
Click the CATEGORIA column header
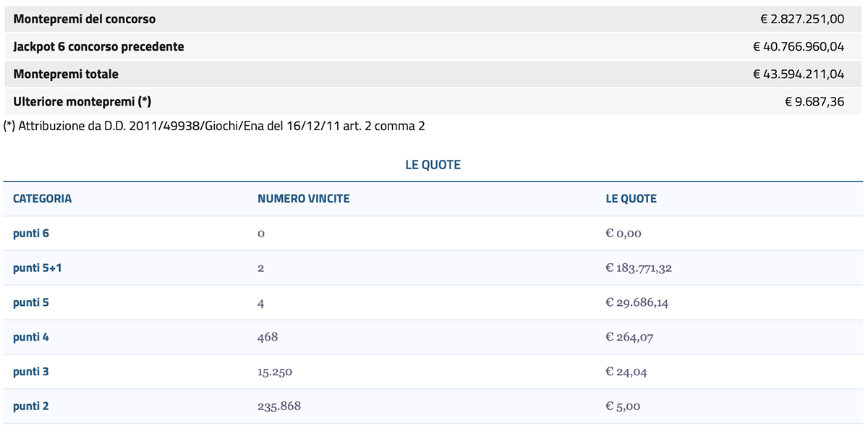[42, 199]
